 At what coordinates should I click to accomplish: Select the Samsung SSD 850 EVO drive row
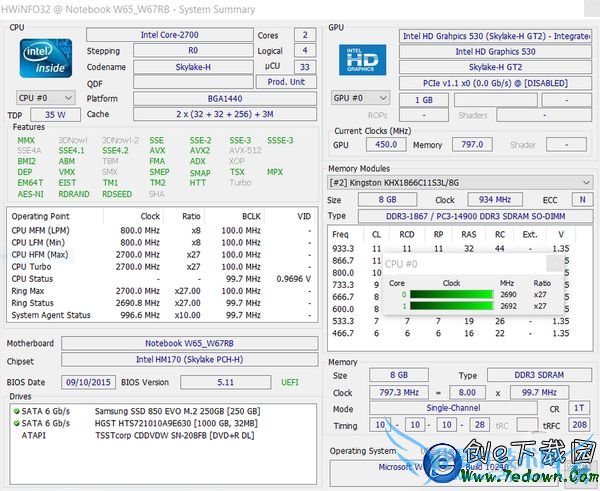coord(163,411)
